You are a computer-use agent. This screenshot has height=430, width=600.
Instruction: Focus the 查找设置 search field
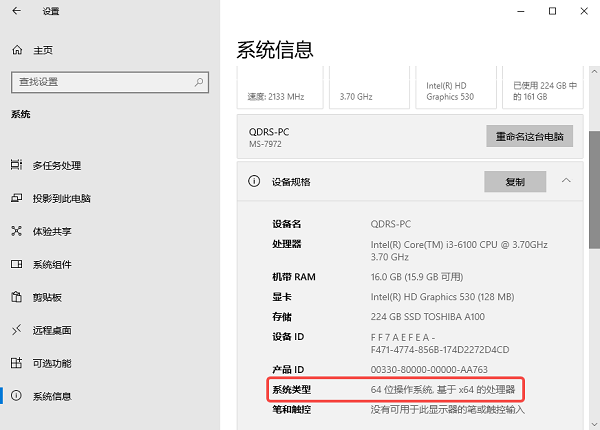click(110, 82)
